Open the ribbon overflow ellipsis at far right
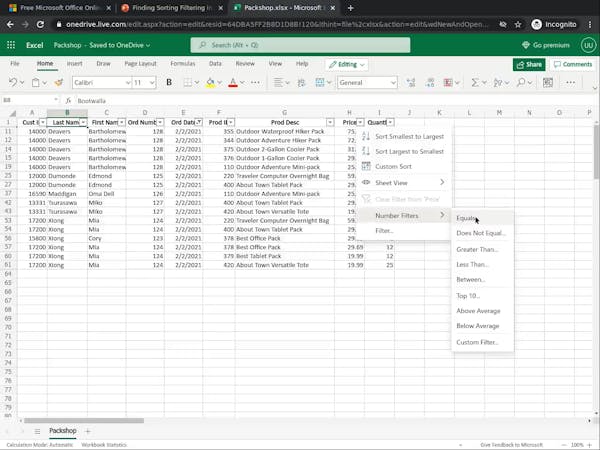Viewport: 600px width, 450px height. point(571,82)
